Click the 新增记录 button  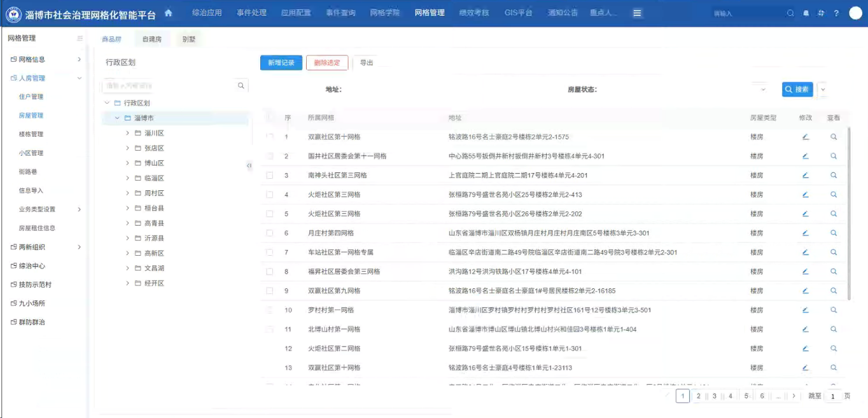point(281,63)
